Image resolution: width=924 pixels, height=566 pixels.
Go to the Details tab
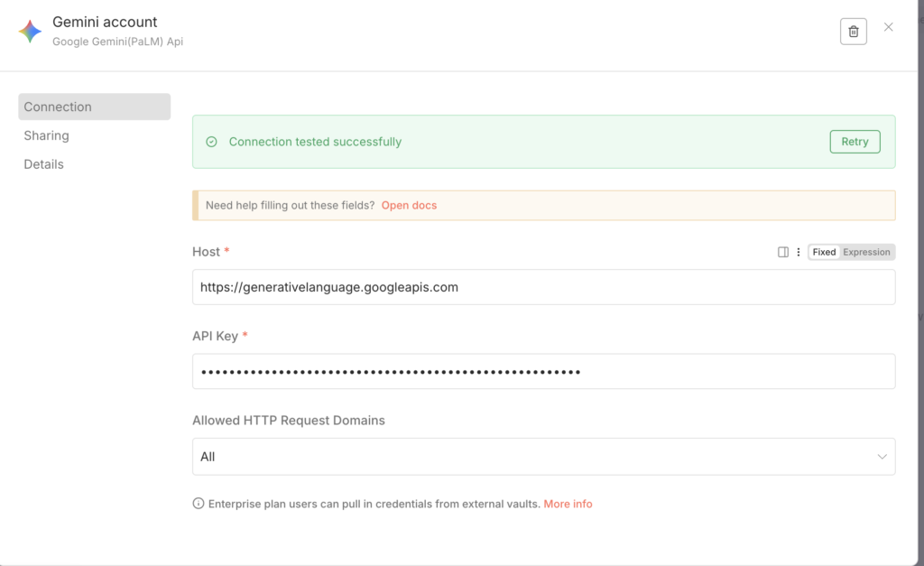44,164
